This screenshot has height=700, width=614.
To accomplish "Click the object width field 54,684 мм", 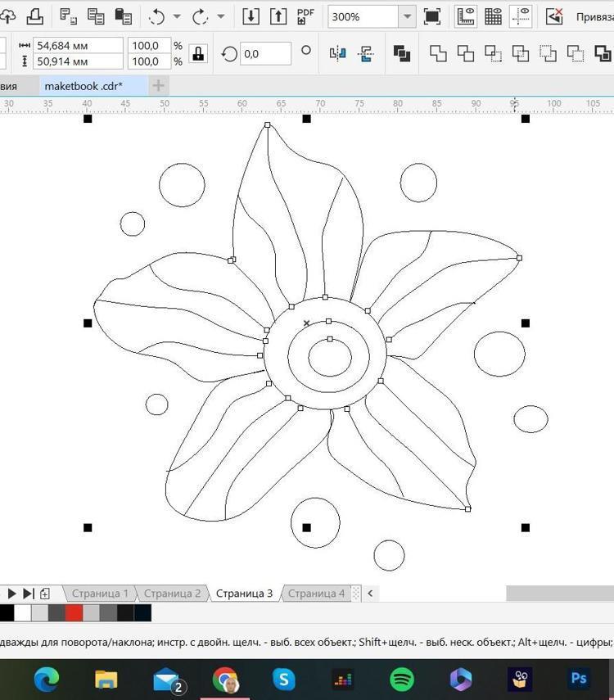I will click(78, 46).
